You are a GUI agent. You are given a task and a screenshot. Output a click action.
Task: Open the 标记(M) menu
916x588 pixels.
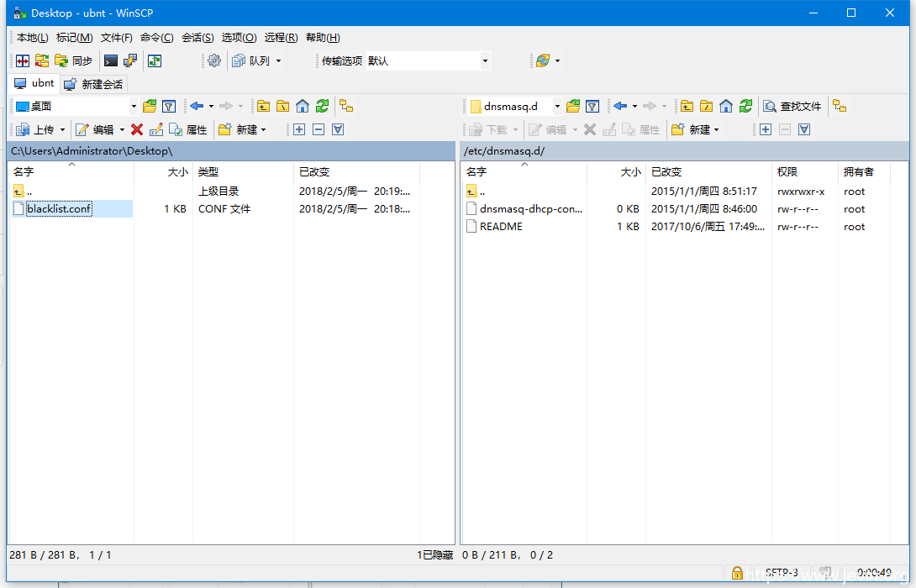click(74, 37)
